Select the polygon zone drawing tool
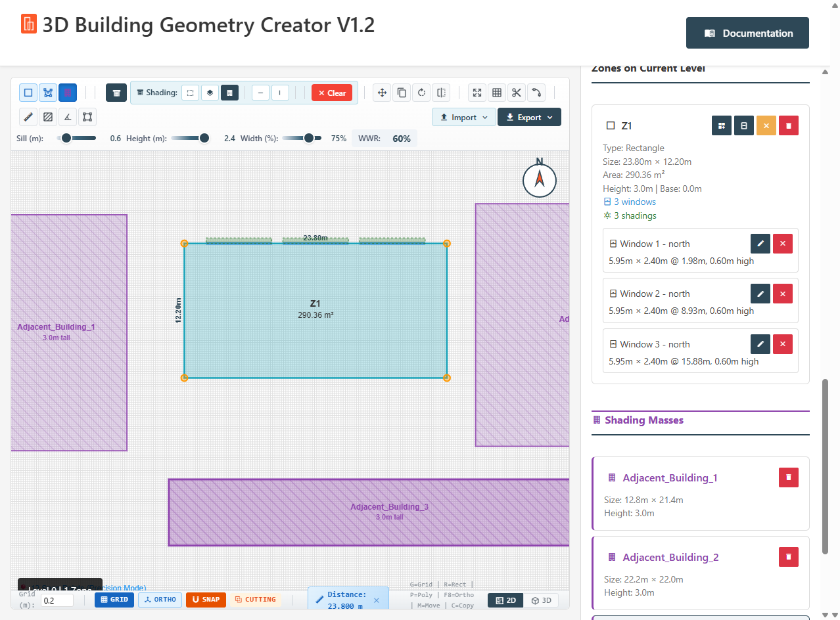 tap(48, 93)
